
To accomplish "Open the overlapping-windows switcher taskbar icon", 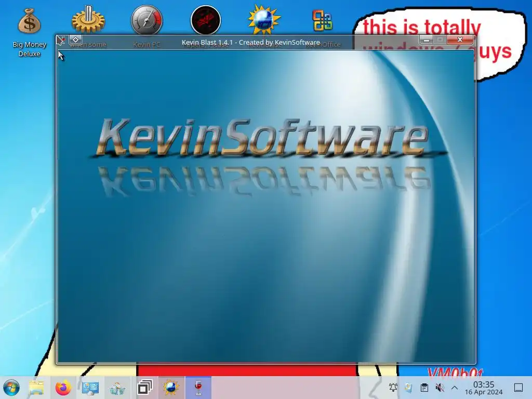I will tap(144, 388).
